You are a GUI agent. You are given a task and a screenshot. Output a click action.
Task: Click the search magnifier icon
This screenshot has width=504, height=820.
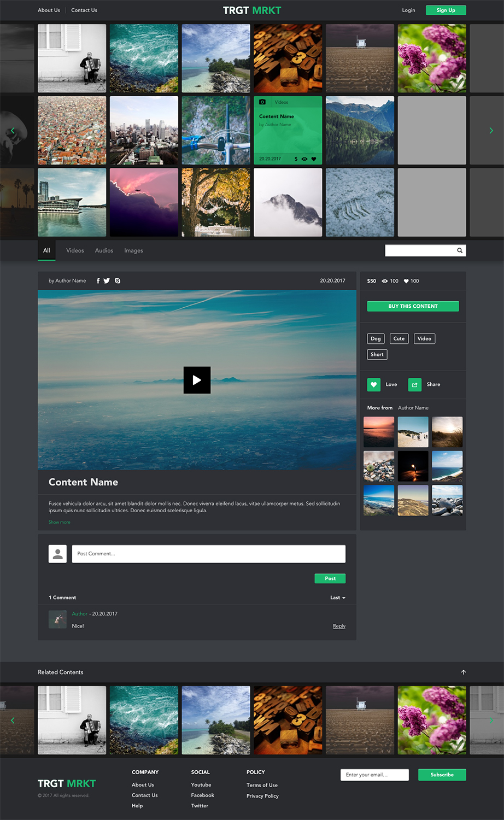(x=460, y=250)
